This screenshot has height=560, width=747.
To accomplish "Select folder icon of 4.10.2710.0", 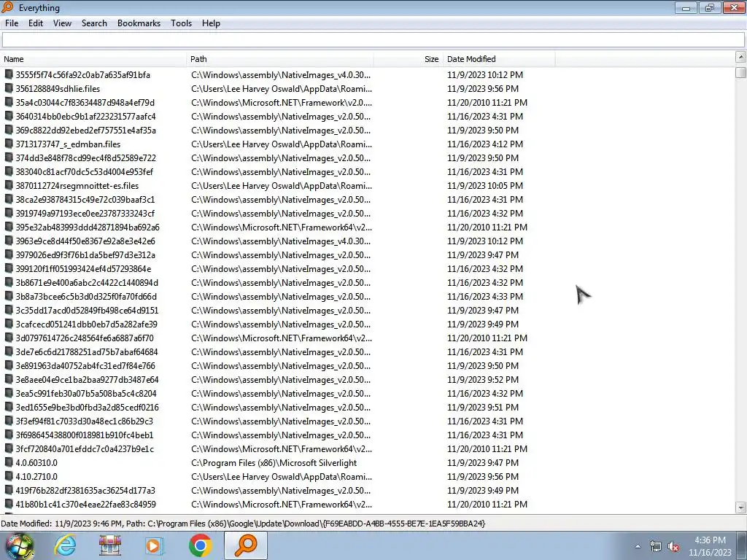I will 9,475.
